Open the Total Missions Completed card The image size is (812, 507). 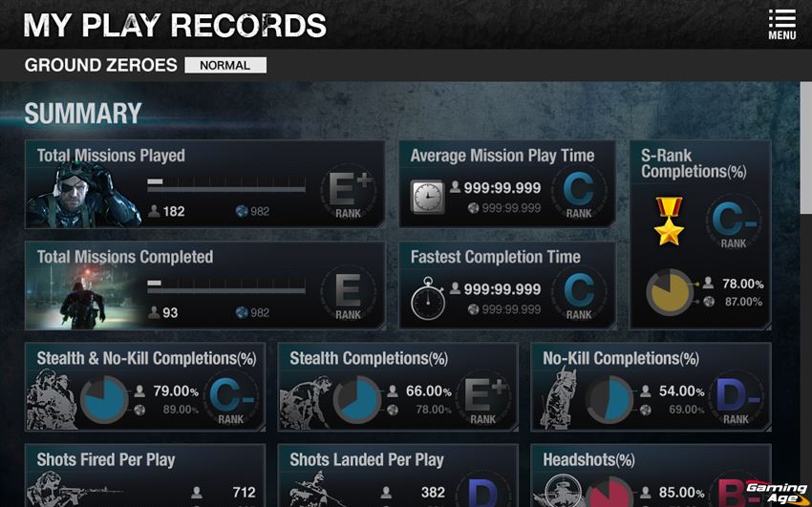pyautogui.click(x=204, y=285)
